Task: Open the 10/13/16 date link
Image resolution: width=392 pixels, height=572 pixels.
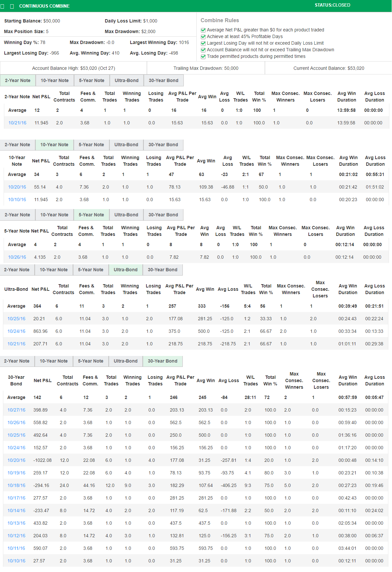Action: click(x=17, y=523)
